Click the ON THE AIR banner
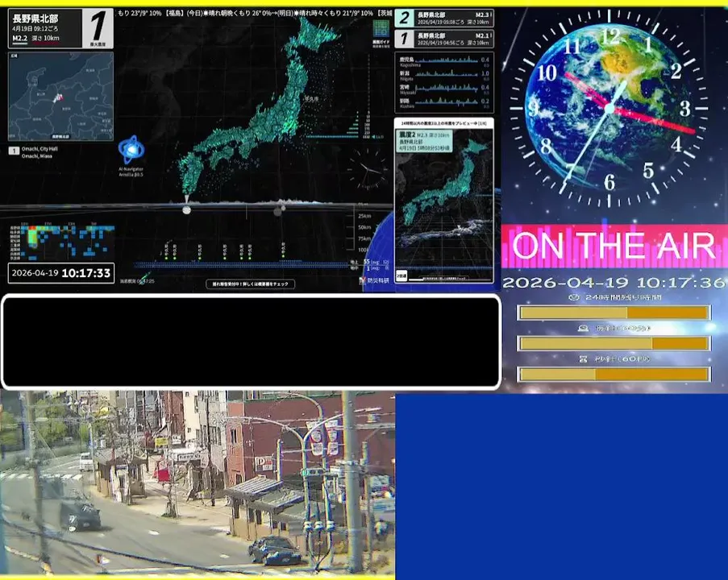 pos(614,246)
